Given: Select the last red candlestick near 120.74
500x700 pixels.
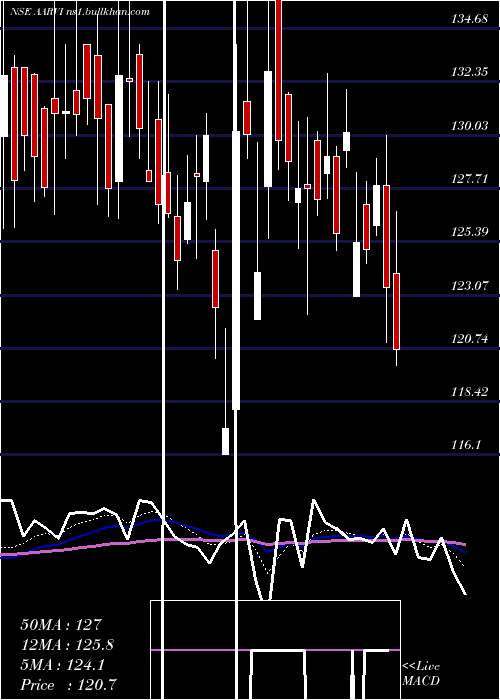Looking at the screenshot, I should tap(396, 311).
